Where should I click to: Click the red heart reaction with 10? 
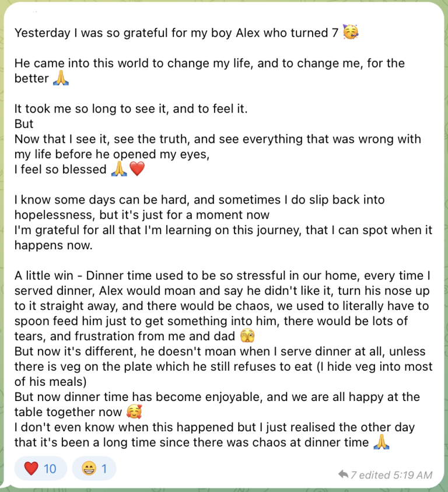click(40, 469)
